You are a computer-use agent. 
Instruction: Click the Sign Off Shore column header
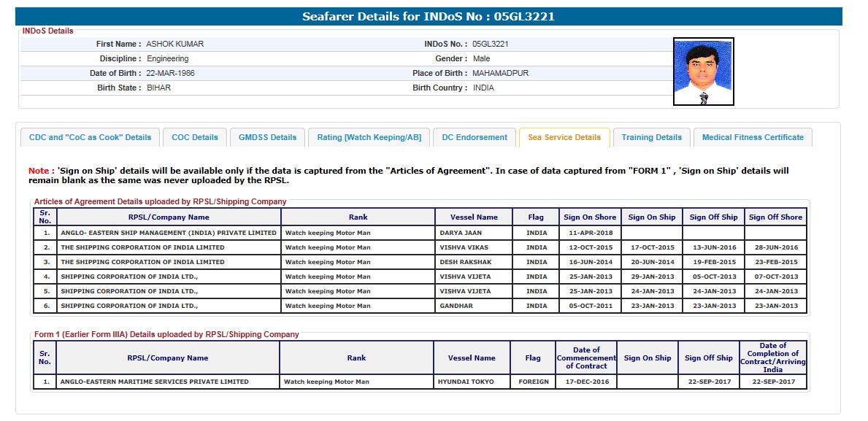point(775,217)
